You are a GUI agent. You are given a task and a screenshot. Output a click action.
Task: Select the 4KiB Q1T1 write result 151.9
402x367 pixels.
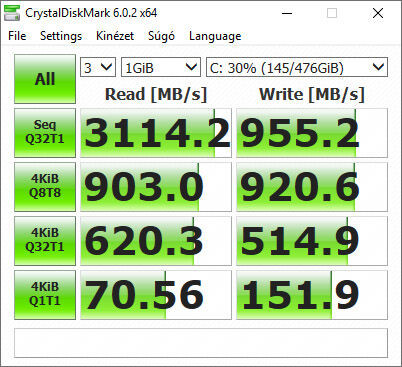(312, 295)
